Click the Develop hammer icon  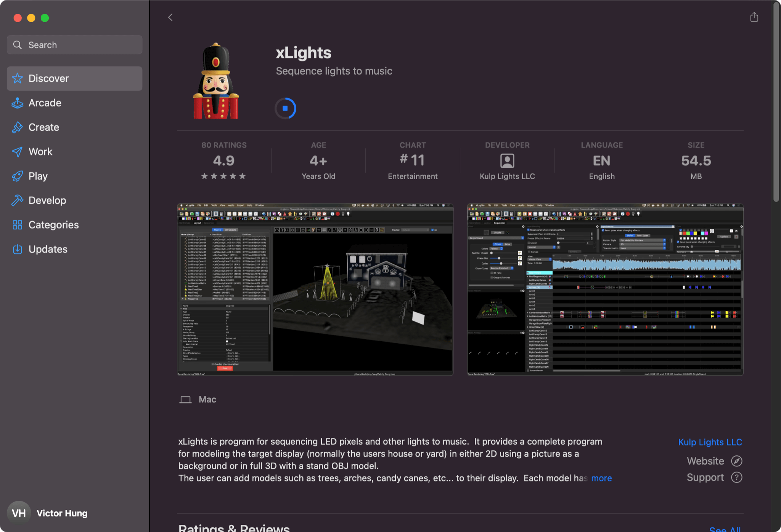pyautogui.click(x=18, y=201)
